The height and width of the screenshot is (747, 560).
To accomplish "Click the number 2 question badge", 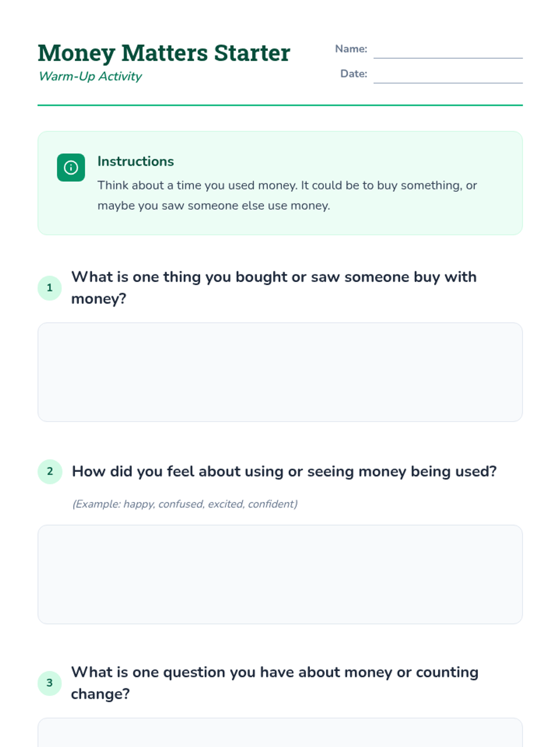I will (49, 472).
